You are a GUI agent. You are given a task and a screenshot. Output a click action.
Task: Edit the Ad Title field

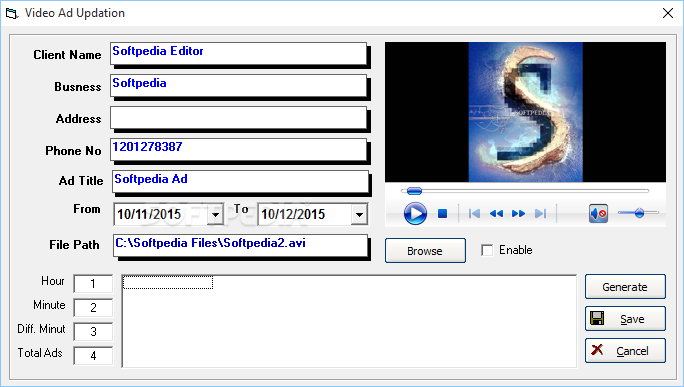pos(240,182)
